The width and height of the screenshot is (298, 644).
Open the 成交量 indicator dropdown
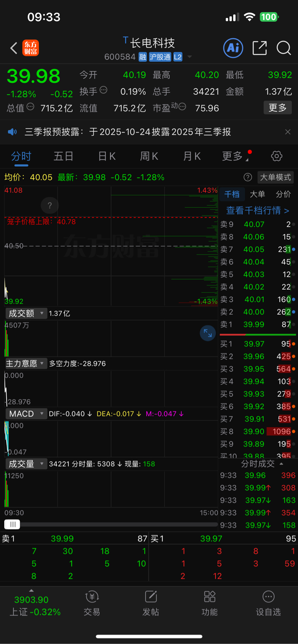coord(26,464)
